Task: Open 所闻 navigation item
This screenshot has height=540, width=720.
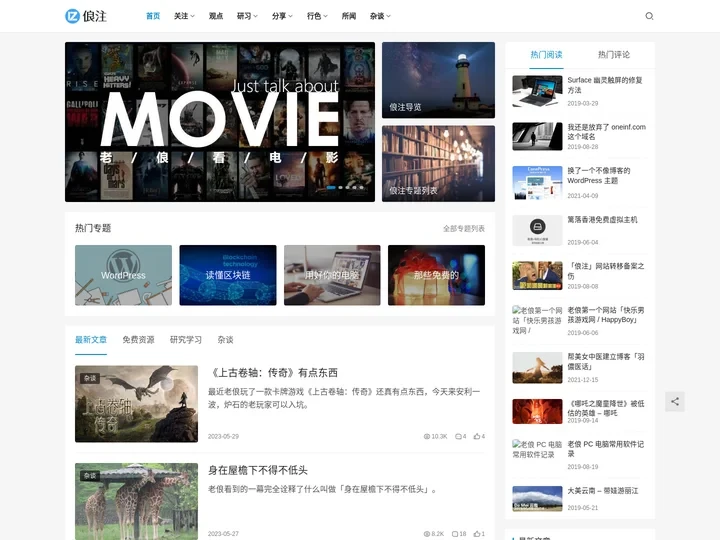Action: coord(349,16)
